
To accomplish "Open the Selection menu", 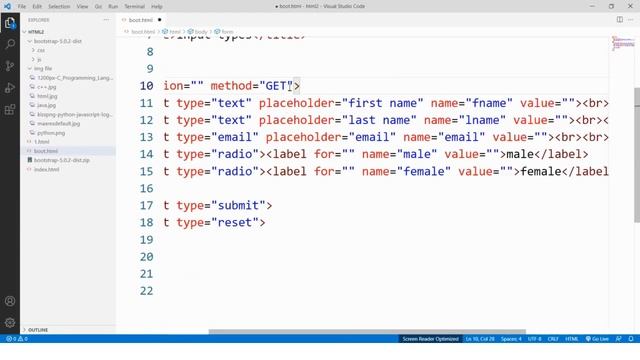I will point(59,7).
